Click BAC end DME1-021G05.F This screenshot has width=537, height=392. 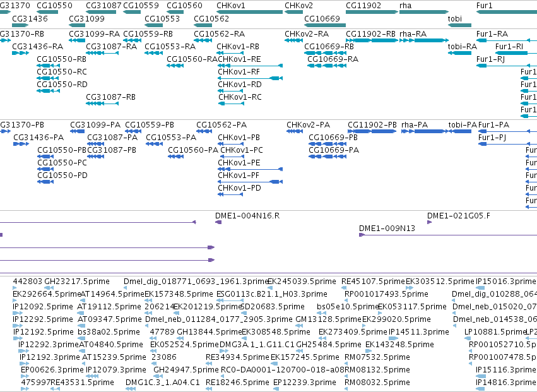click(430, 222)
